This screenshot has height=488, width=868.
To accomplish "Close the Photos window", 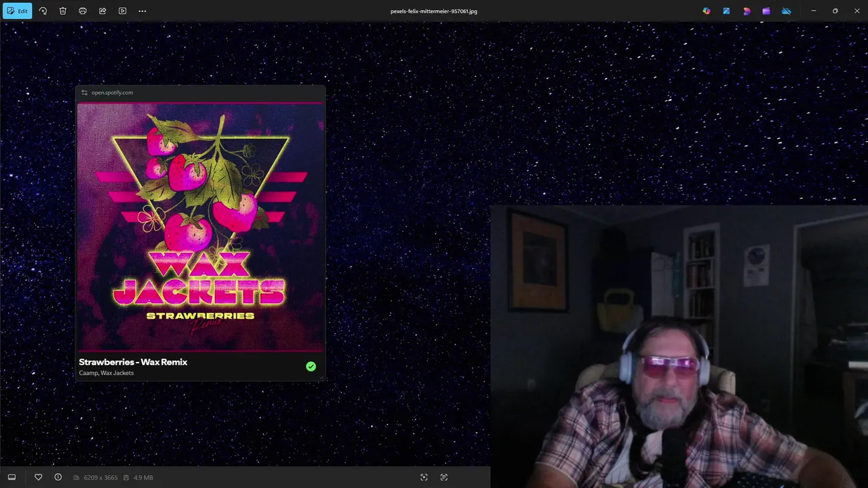I will [857, 11].
